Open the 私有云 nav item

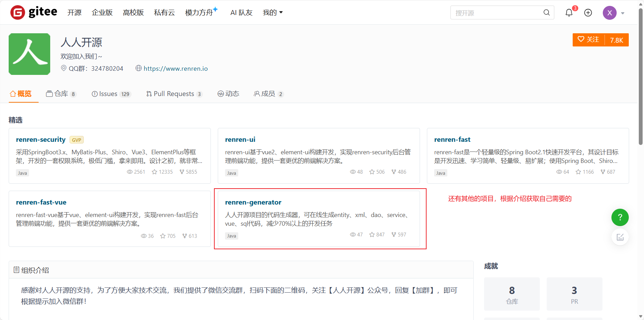tap(164, 12)
